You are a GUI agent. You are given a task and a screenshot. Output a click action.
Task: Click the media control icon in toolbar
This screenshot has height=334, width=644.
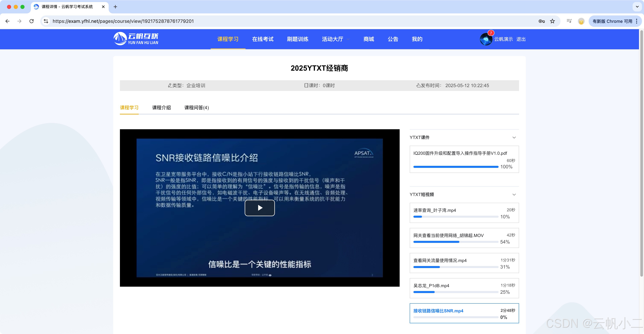pos(569,21)
